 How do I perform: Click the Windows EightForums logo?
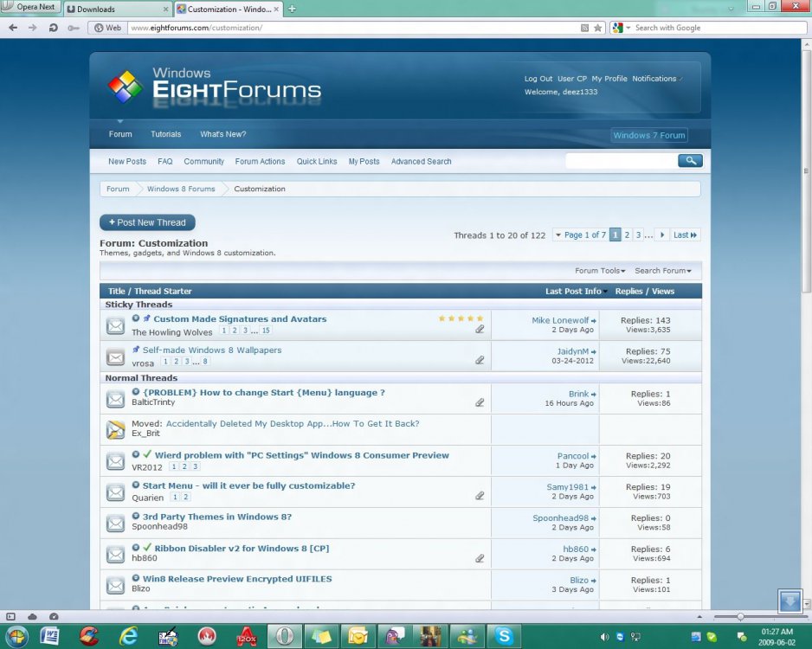click(215, 86)
